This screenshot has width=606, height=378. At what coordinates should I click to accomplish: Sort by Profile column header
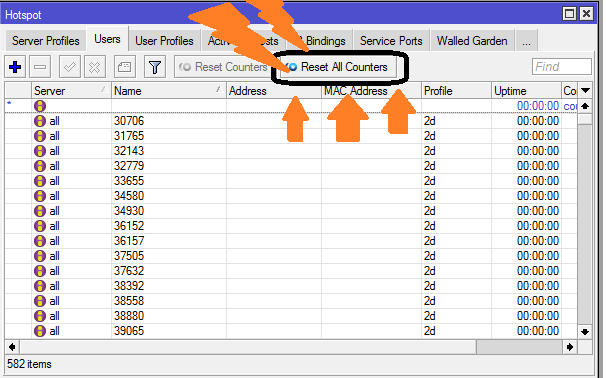click(456, 91)
